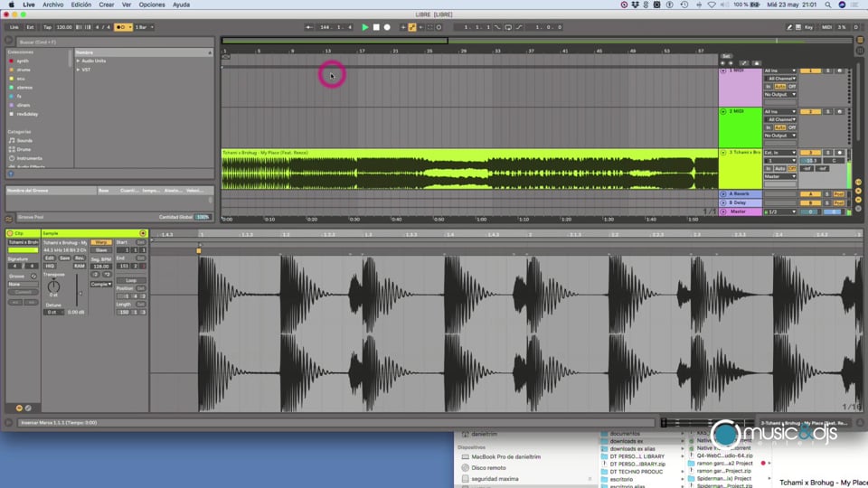This screenshot has height=488, width=868.
Task: Click the clip Envelopes box toggle
Action: (x=28, y=408)
